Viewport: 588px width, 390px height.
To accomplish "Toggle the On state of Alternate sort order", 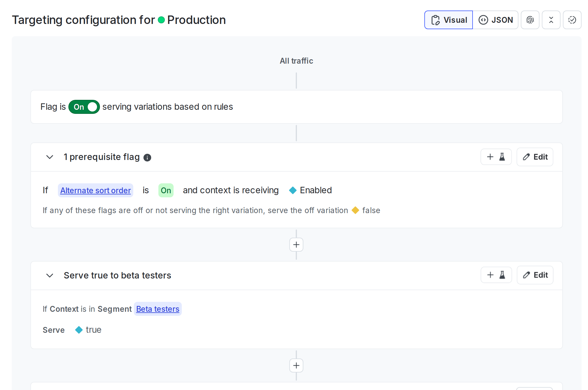I will 166,190.
